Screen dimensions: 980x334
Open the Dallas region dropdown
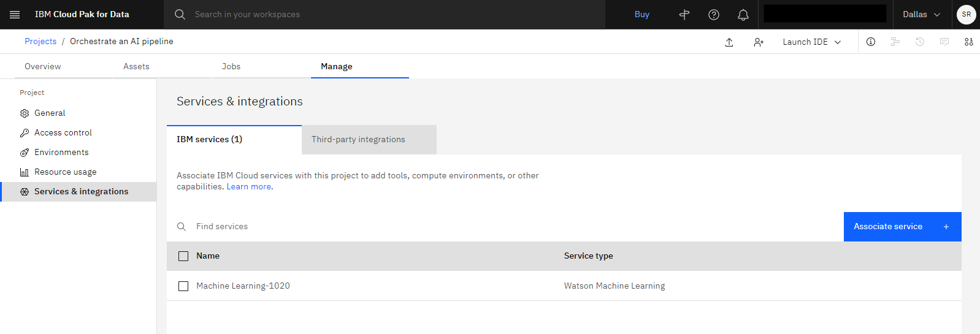point(922,14)
